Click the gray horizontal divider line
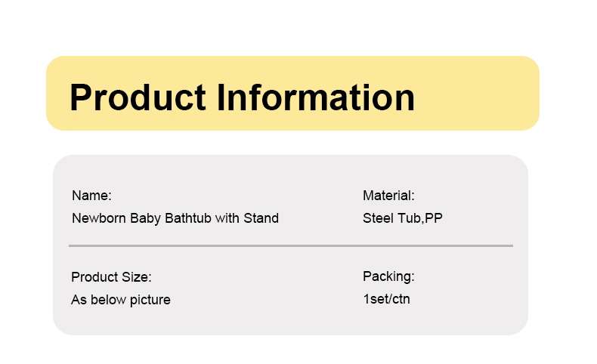 tap(291, 245)
